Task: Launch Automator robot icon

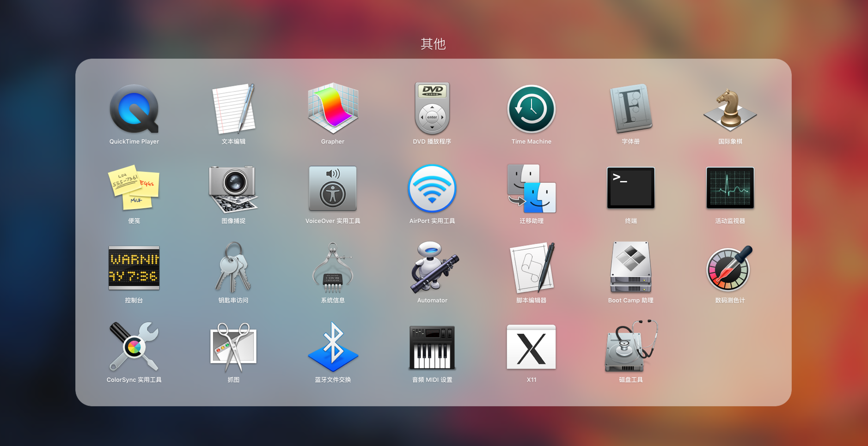Action: [x=434, y=267]
